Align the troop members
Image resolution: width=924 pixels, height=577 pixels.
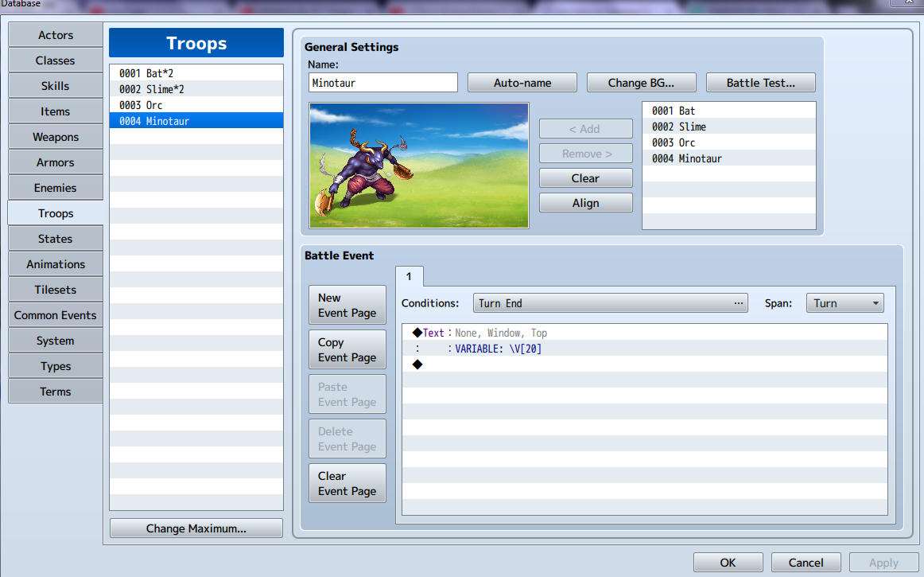click(x=585, y=202)
